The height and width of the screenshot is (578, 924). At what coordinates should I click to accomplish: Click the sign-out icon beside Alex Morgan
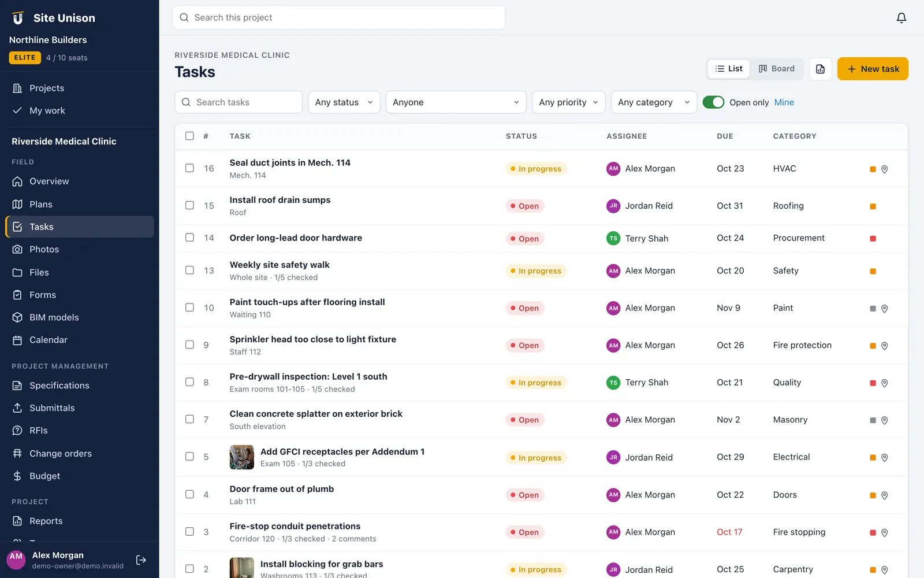click(x=141, y=560)
